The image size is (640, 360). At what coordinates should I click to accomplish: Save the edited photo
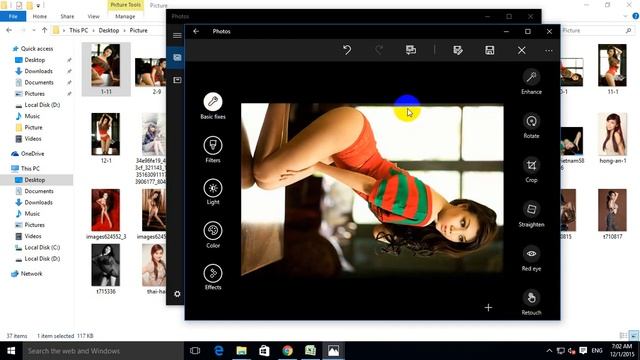[489, 50]
